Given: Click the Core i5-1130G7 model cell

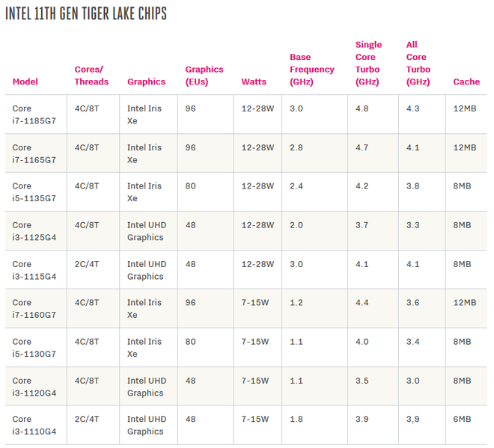Looking at the screenshot, I should tap(34, 348).
